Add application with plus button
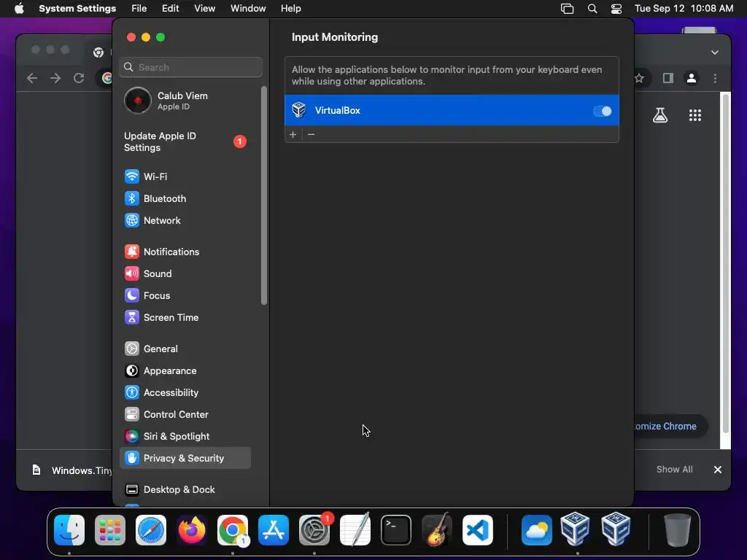 tap(293, 135)
